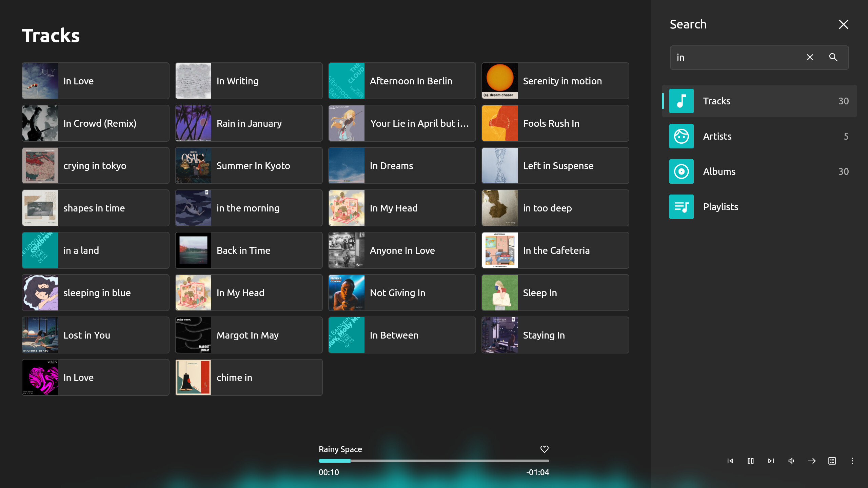Toggle the linear playback arrow icon
The width and height of the screenshot is (868, 488).
(x=811, y=461)
